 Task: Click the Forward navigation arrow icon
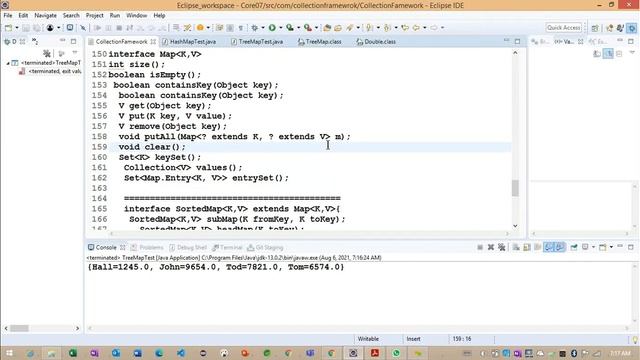pyautogui.click(x=434, y=28)
